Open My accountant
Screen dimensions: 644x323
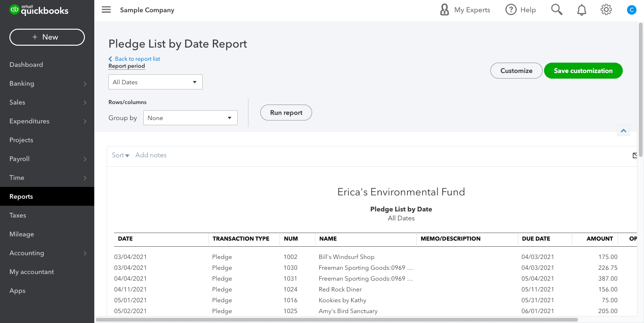pos(32,272)
